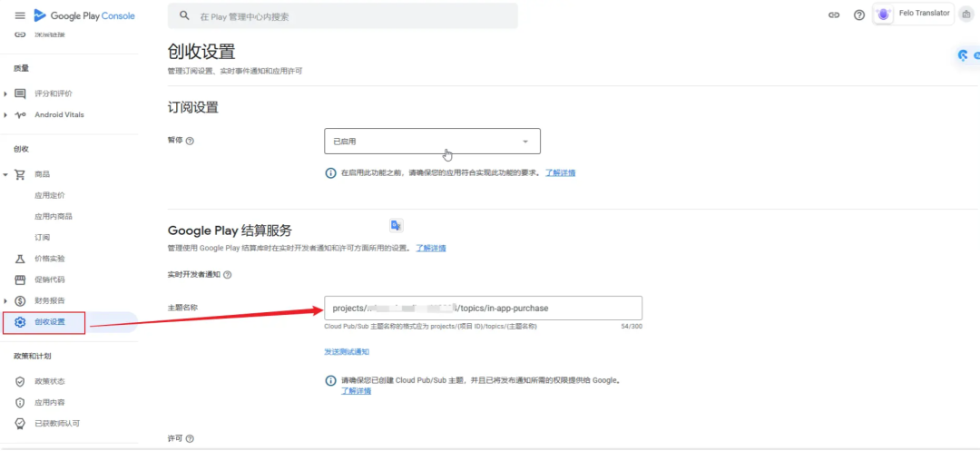Viewport: 980px width, 451px height.
Task: Click the search magnifier icon
Action: tap(184, 15)
